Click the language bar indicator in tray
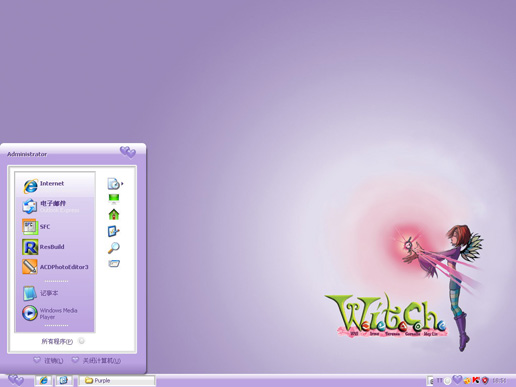This screenshot has width=516, height=387. pos(440,380)
